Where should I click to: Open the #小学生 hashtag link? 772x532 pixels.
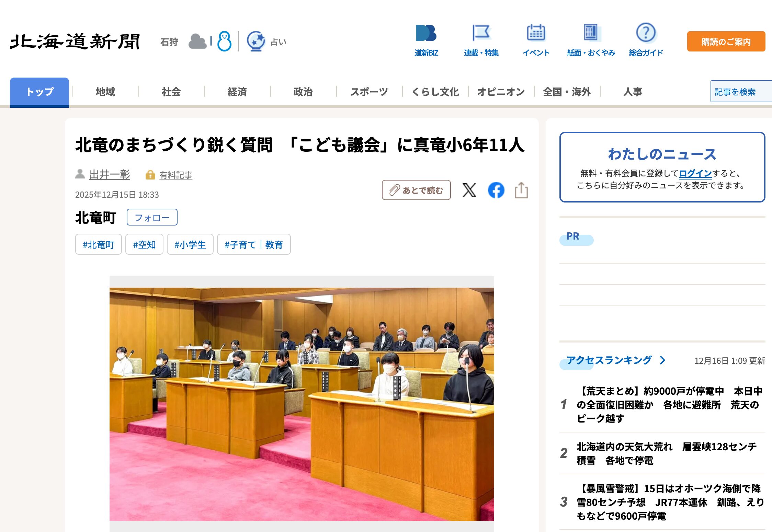(190, 244)
